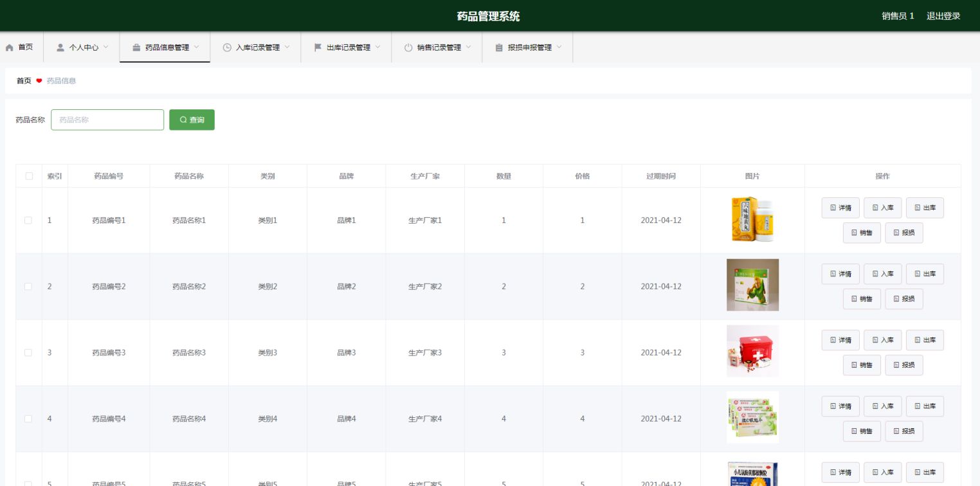Open the 入库记录管理 menu label
980x486 pixels.
(x=258, y=48)
